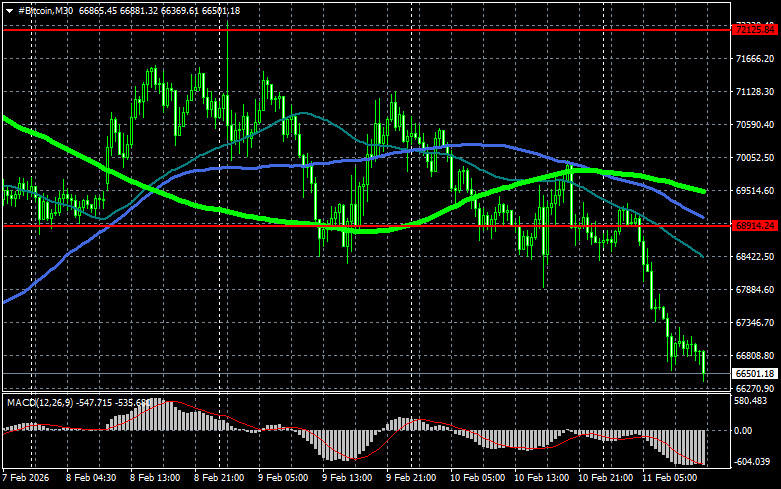The height and width of the screenshot is (489, 781).
Task: Click the 67884.60 price axis label
Action: 755,289
